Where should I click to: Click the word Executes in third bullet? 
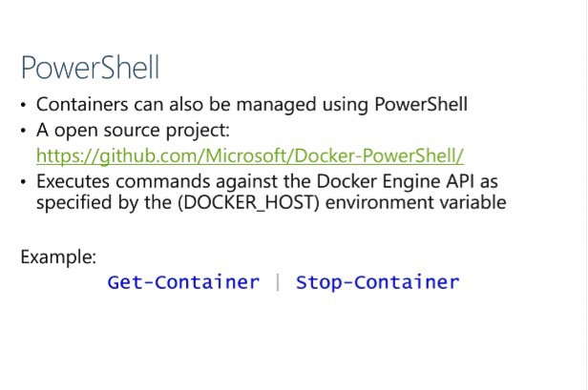[x=73, y=181]
